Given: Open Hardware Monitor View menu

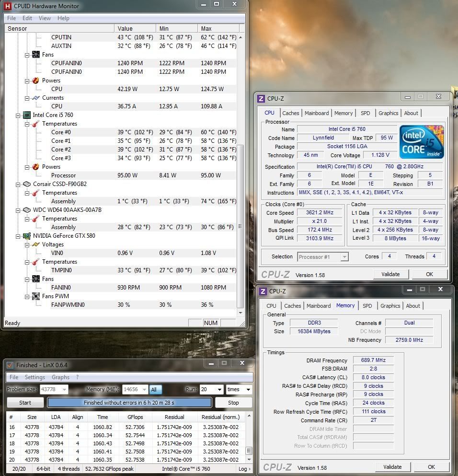Looking at the screenshot, I should point(45,18).
